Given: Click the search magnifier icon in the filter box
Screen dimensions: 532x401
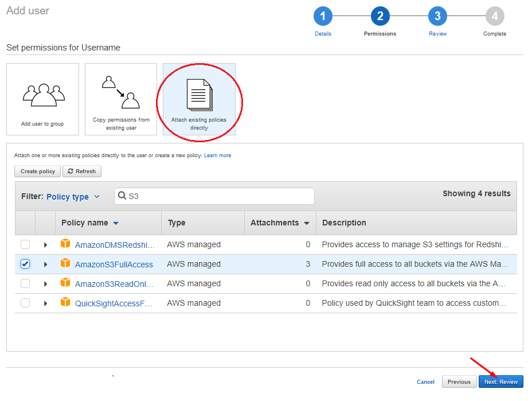Looking at the screenshot, I should click(123, 196).
